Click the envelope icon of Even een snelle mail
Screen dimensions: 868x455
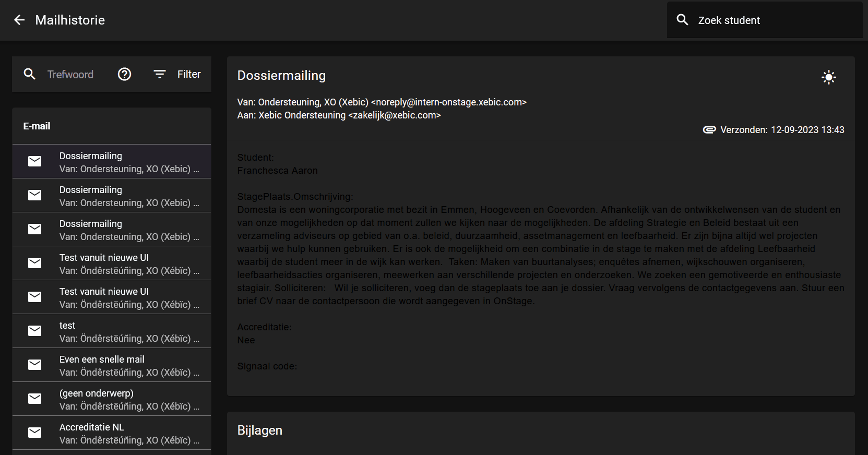pyautogui.click(x=35, y=365)
